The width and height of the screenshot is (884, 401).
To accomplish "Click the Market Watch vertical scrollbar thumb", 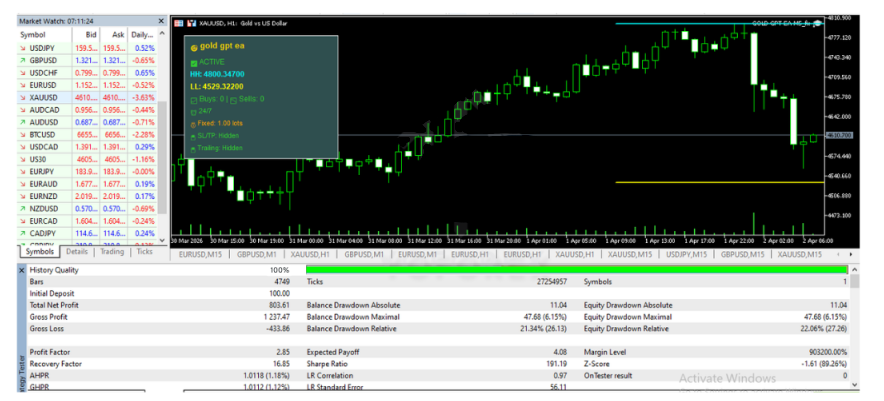I will [162, 158].
